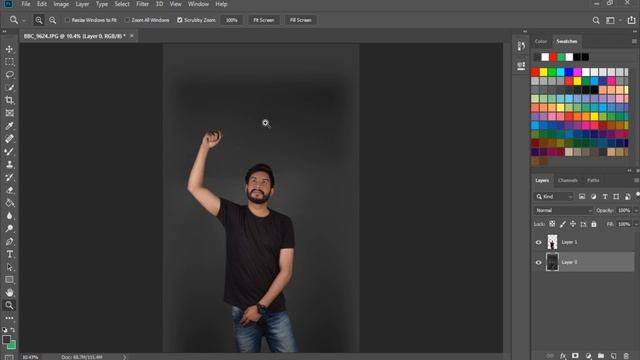The width and height of the screenshot is (640, 360).
Task: Select the Rectangle shape tool
Action: (x=9, y=280)
